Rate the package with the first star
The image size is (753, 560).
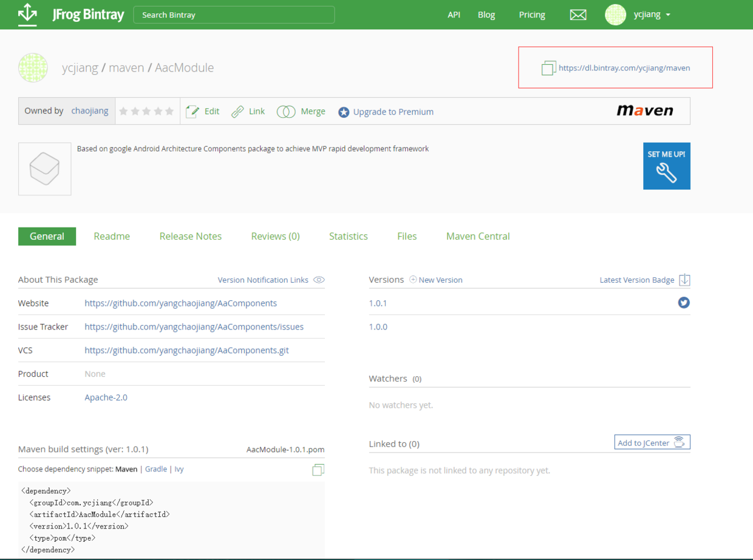pos(124,112)
